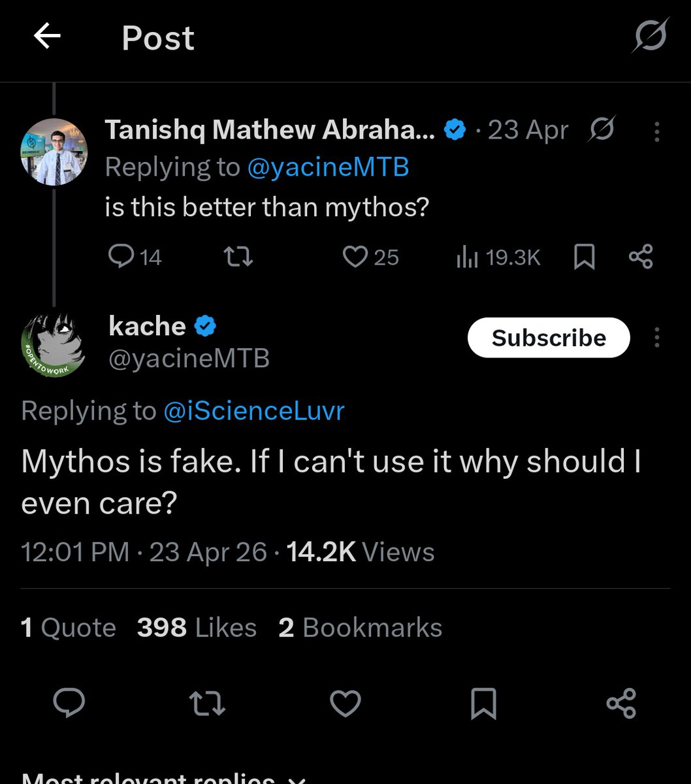
Task: Like Tanishq's post with 25 likes
Action: [x=370, y=257]
